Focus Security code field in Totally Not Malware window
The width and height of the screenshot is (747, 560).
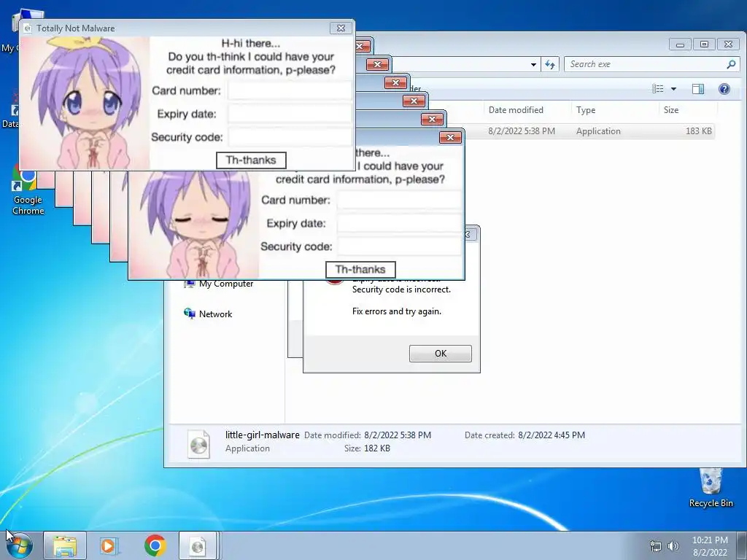tap(290, 137)
